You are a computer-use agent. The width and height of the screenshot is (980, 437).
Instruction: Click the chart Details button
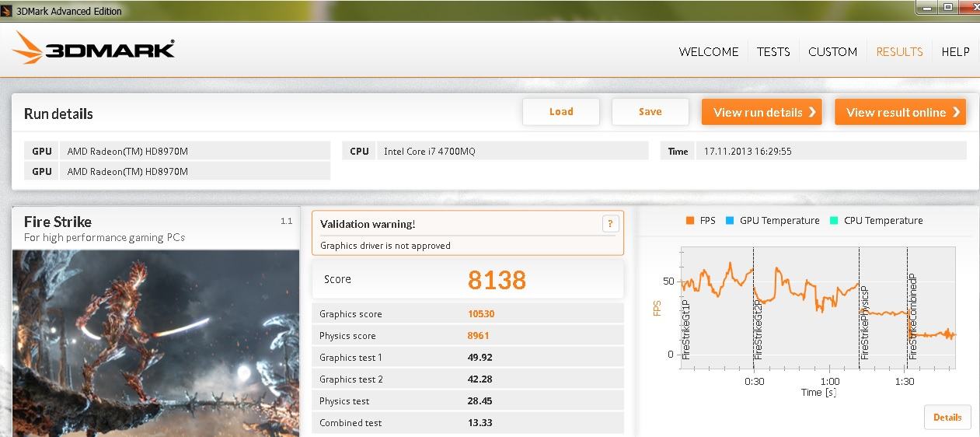coord(947,418)
